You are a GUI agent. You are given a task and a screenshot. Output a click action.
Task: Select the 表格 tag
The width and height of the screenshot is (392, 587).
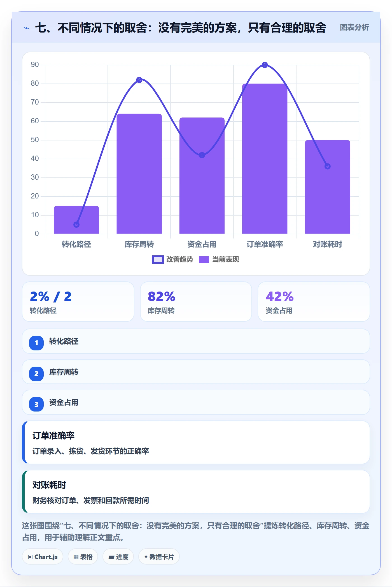pos(83,557)
